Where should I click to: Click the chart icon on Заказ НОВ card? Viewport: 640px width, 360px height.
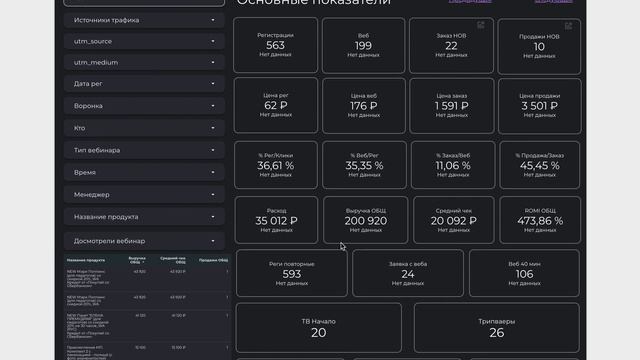pos(481,25)
